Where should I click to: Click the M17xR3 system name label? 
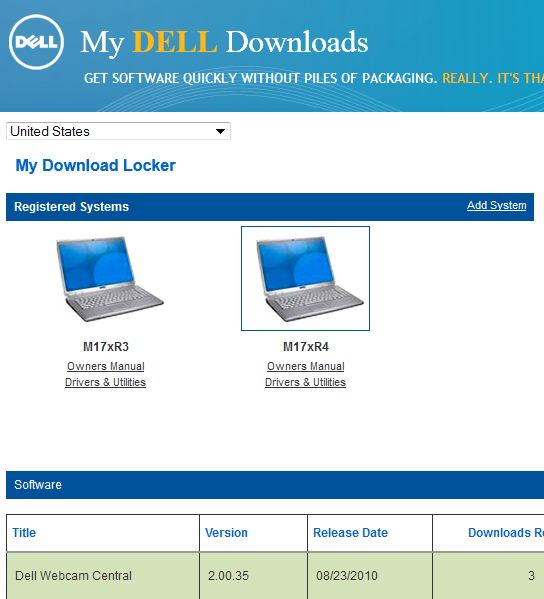106,347
